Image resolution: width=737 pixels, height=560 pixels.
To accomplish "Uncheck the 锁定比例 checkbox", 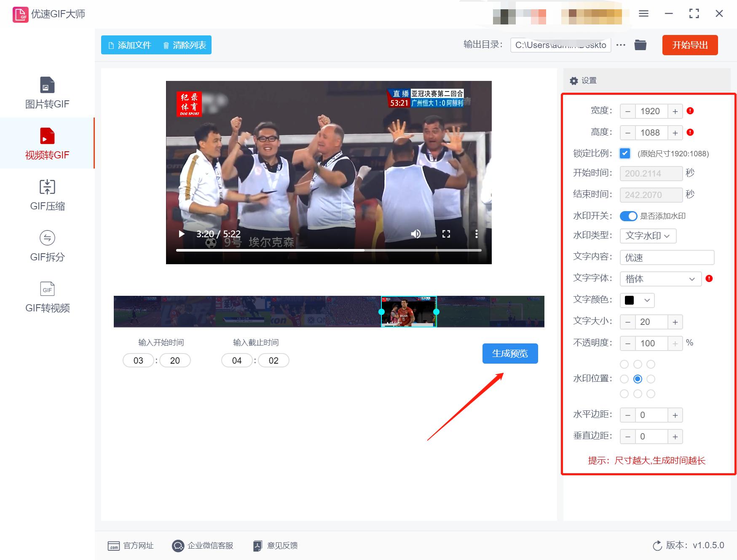I will click(625, 153).
